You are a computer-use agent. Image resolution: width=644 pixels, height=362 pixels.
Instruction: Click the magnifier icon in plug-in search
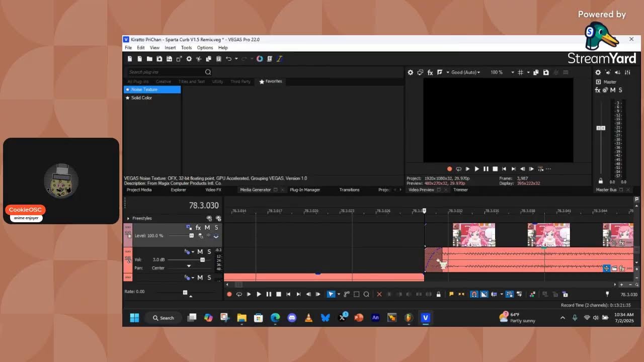(208, 72)
